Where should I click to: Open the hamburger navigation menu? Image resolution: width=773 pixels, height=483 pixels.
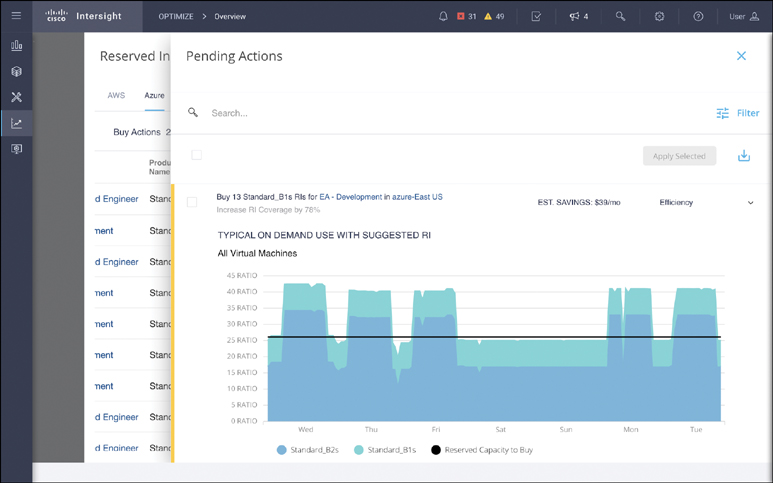pos(16,16)
